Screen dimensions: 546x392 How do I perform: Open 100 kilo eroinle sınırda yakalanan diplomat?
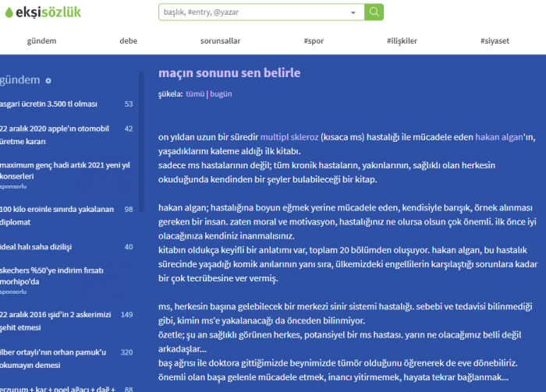(56, 214)
